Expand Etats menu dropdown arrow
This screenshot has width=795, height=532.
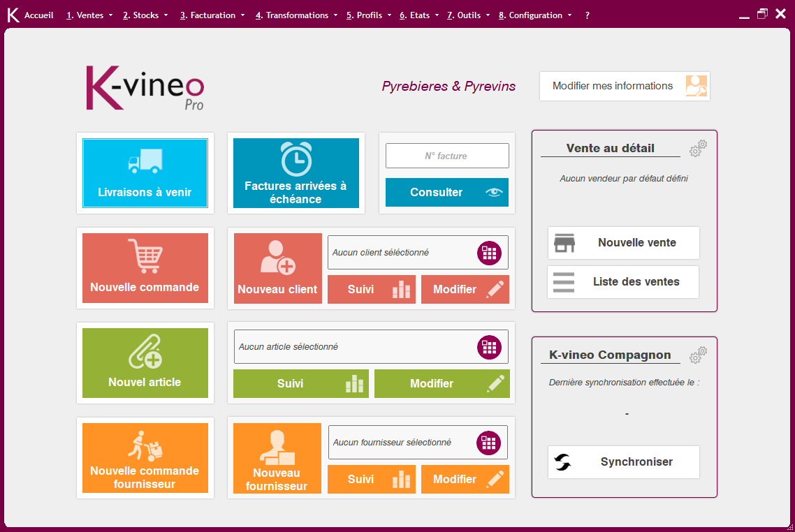(x=437, y=15)
